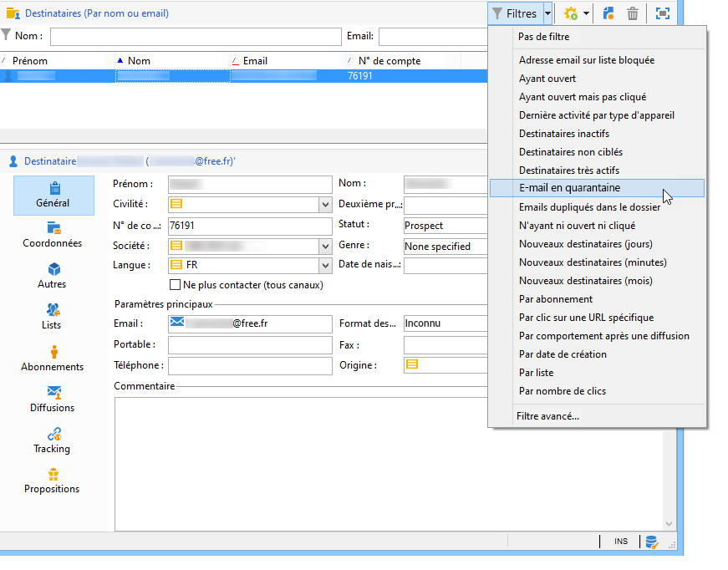Click the database icon in status bar
The image size is (728, 570).
pyautogui.click(x=652, y=542)
